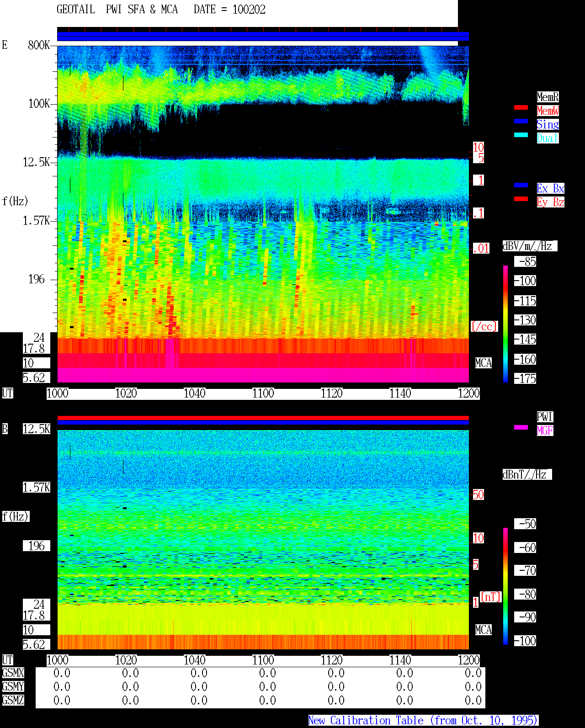Click the PWI legend label

(x=545, y=417)
